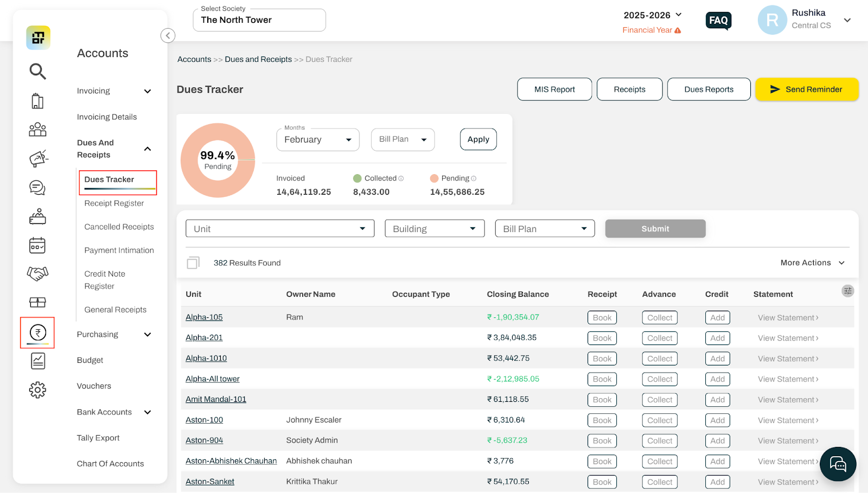This screenshot has width=868, height=493.
Task: Click Accounts in the breadcrumb
Action: 194,59
